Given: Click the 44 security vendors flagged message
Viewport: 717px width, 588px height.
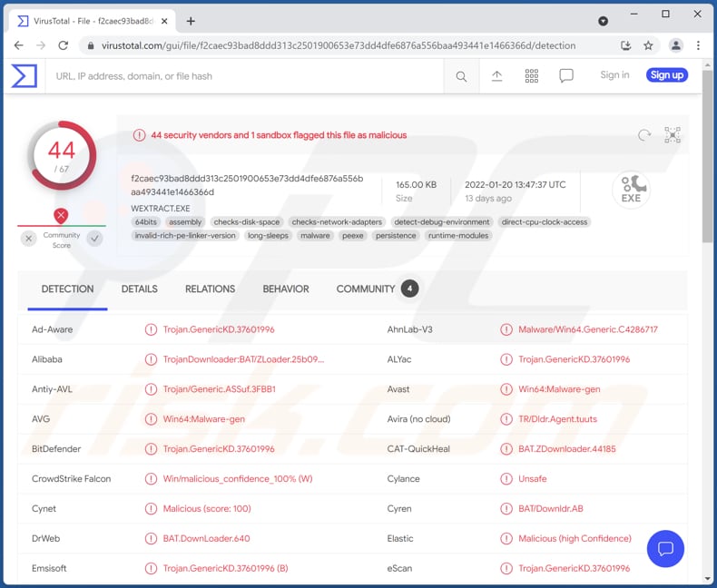Looking at the screenshot, I should coord(279,135).
